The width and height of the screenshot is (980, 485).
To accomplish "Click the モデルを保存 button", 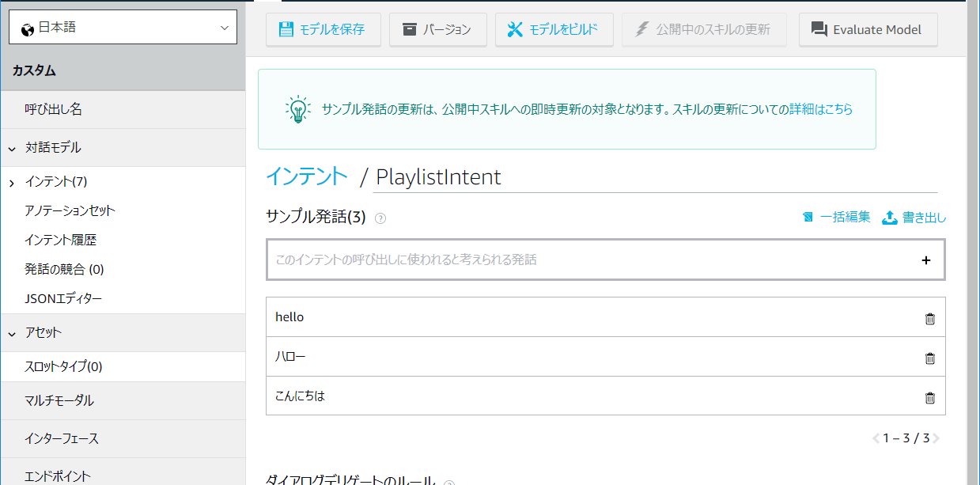I will point(323,30).
